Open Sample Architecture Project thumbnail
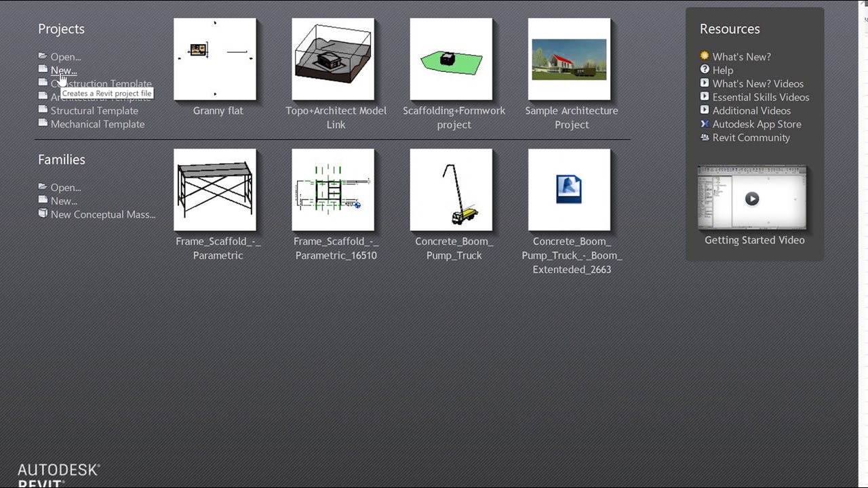The width and height of the screenshot is (868, 488). [569, 59]
